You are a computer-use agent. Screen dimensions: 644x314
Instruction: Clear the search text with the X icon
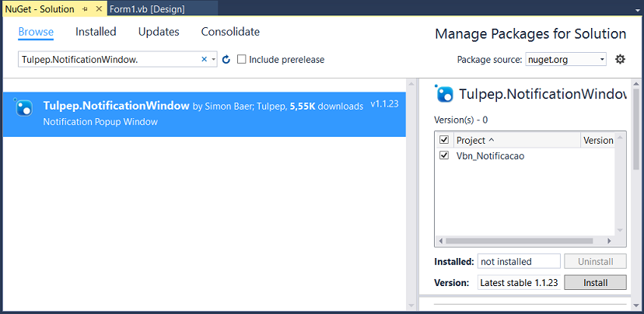coord(204,60)
